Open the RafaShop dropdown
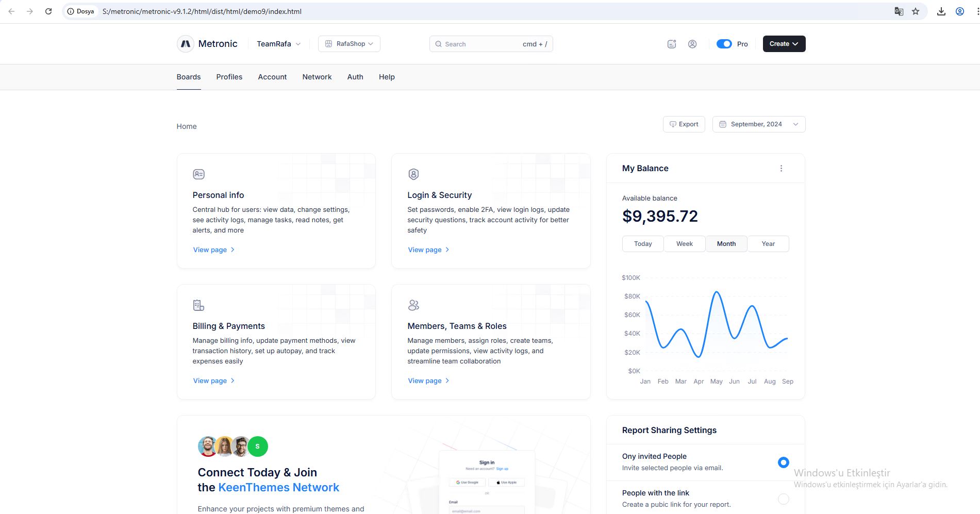 click(x=349, y=44)
